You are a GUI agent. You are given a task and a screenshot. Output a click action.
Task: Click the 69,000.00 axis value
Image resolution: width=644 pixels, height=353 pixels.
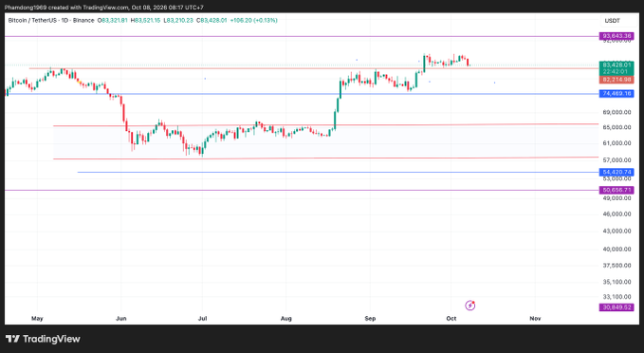click(616, 112)
